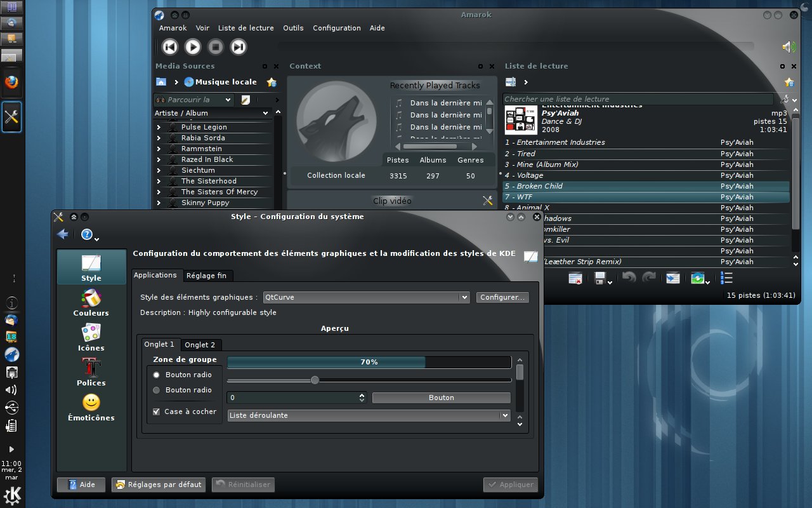Select the first Bouton radio option
Viewport: 812px width, 508px height.
(x=157, y=375)
